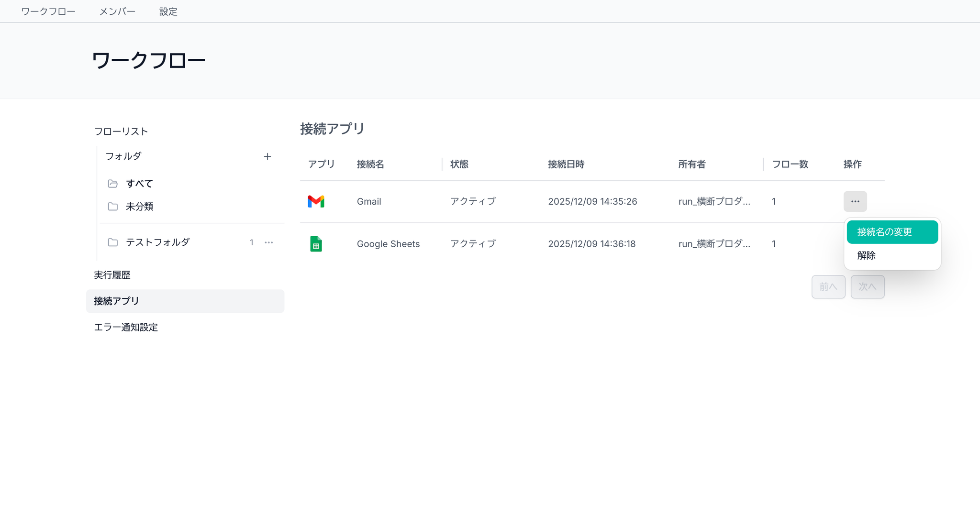
Task: Open the テストフォルダ three-dot options menu
Action: [x=269, y=242]
